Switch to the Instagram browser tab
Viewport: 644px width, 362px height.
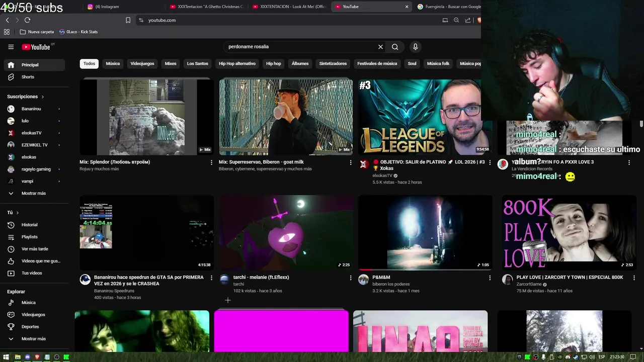[x=123, y=7]
